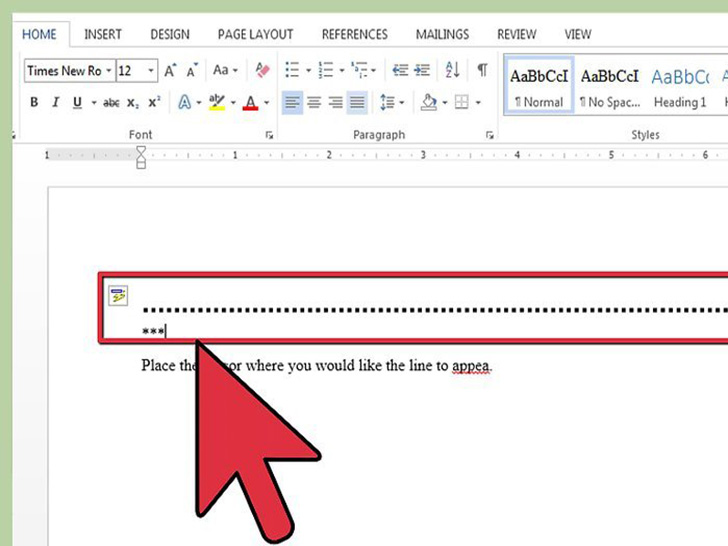Decrease paragraph indent
The image size is (728, 546).
[x=400, y=70]
